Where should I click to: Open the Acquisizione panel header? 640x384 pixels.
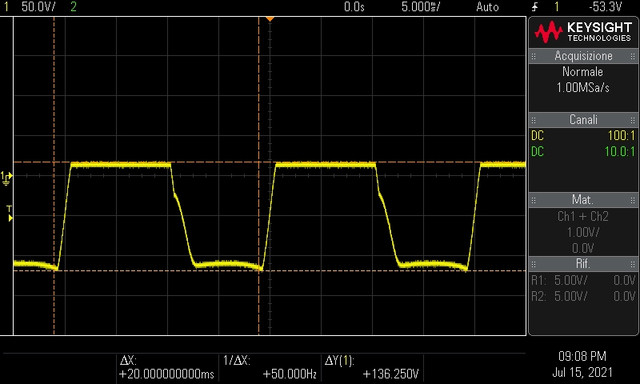(583, 56)
